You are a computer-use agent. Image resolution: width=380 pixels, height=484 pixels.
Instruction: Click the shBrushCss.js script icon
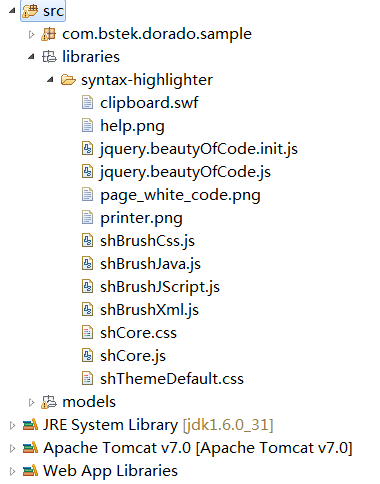[x=87, y=241]
